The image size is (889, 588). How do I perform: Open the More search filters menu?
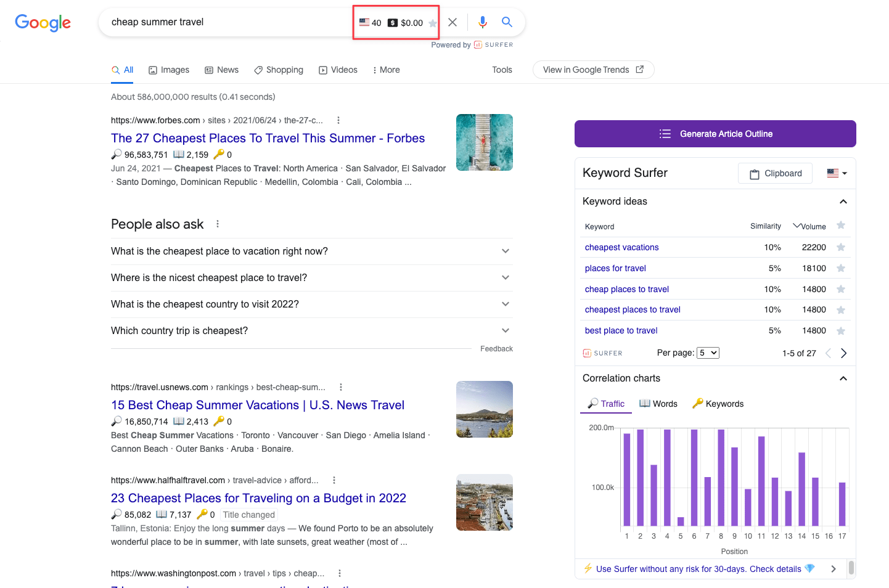tap(387, 70)
